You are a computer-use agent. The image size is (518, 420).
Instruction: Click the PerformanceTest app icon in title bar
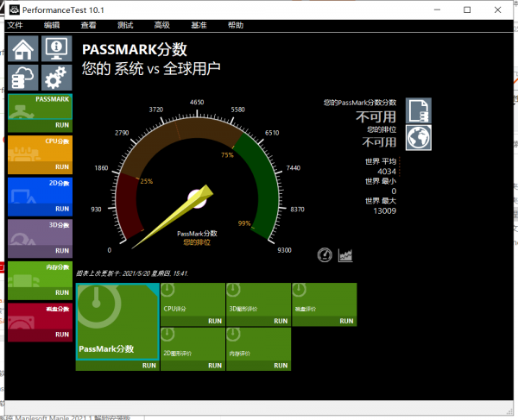(x=14, y=9)
